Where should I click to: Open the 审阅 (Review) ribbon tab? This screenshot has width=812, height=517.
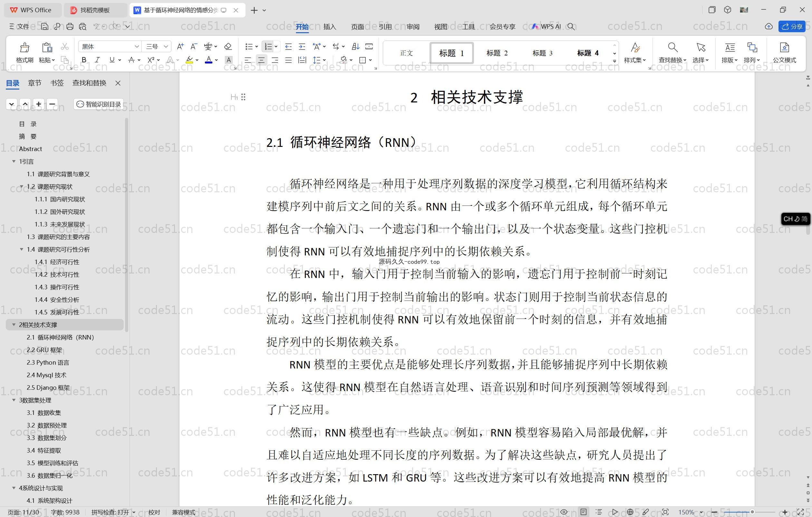413,27
